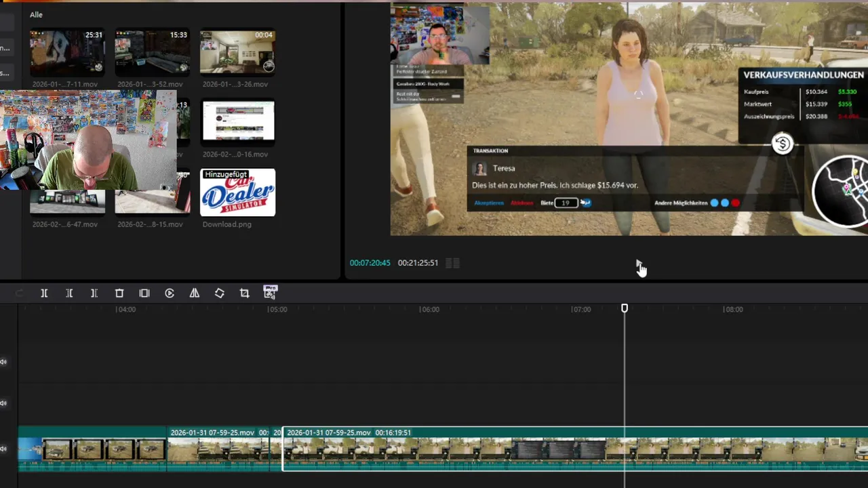
Task: Click the playhead handle on the ruler
Action: [625, 308]
